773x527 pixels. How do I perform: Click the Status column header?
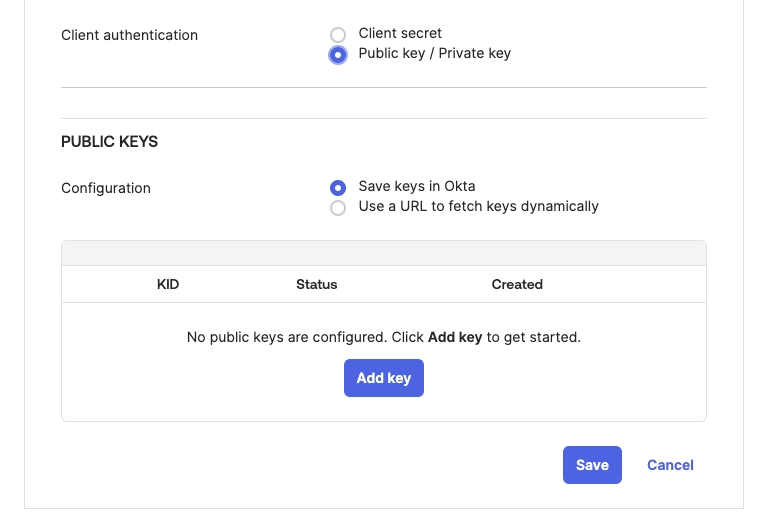[x=316, y=284]
